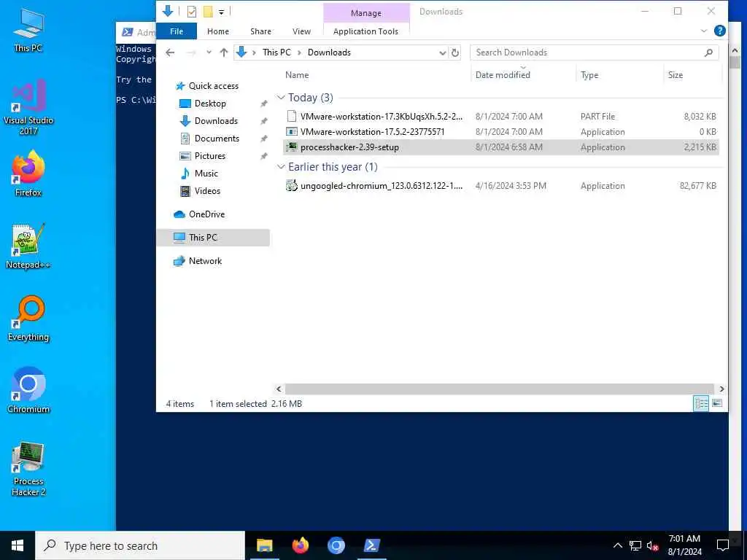Image resolution: width=747 pixels, height=560 pixels.
Task: Select Documents in the navigation pane
Action: point(217,139)
